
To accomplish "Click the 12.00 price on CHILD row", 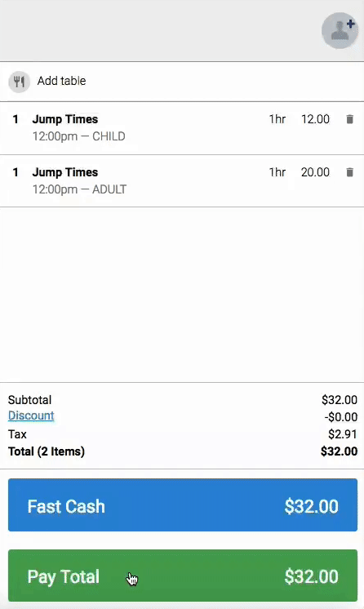I will coord(315,119).
